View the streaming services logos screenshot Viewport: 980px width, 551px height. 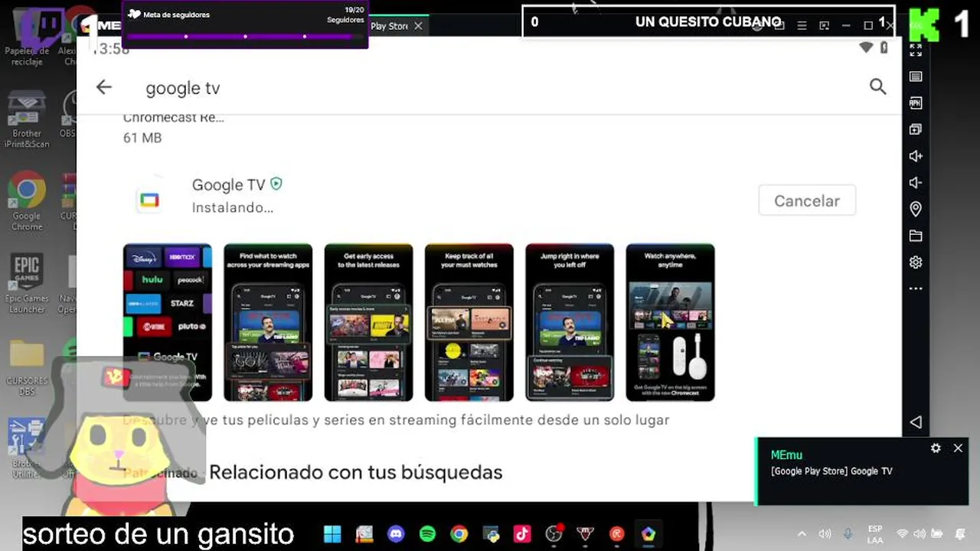click(168, 322)
